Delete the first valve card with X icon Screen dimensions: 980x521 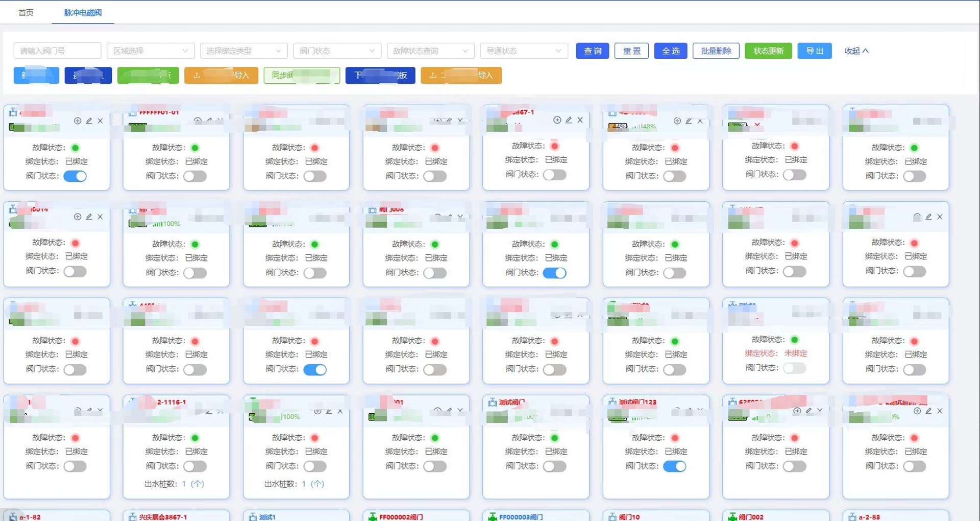coord(100,121)
